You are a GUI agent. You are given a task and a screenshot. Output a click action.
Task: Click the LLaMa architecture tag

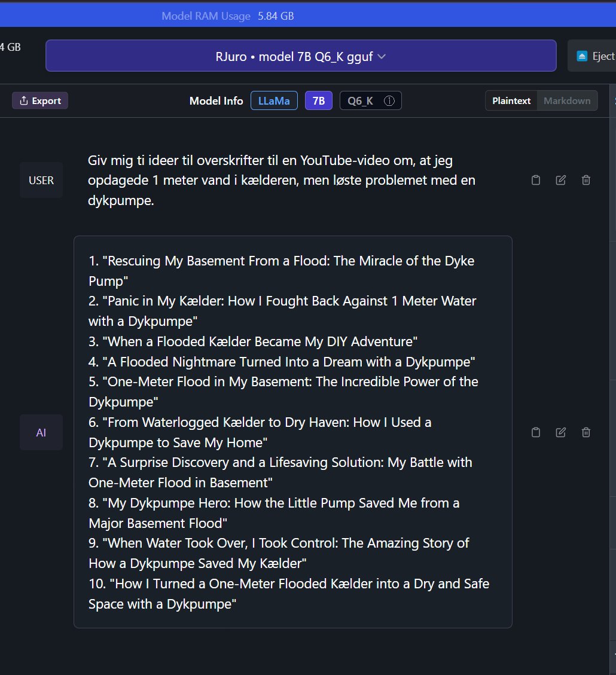274,100
